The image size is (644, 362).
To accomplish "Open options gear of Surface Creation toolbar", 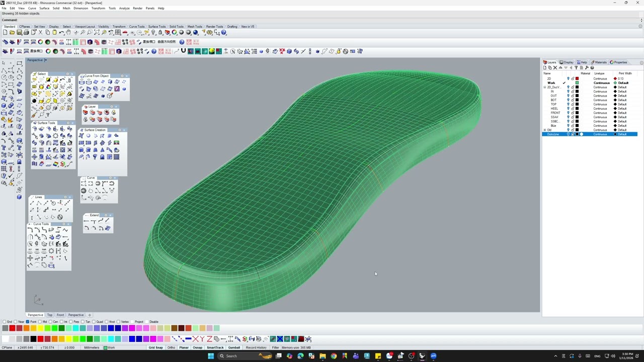I will point(120,130).
